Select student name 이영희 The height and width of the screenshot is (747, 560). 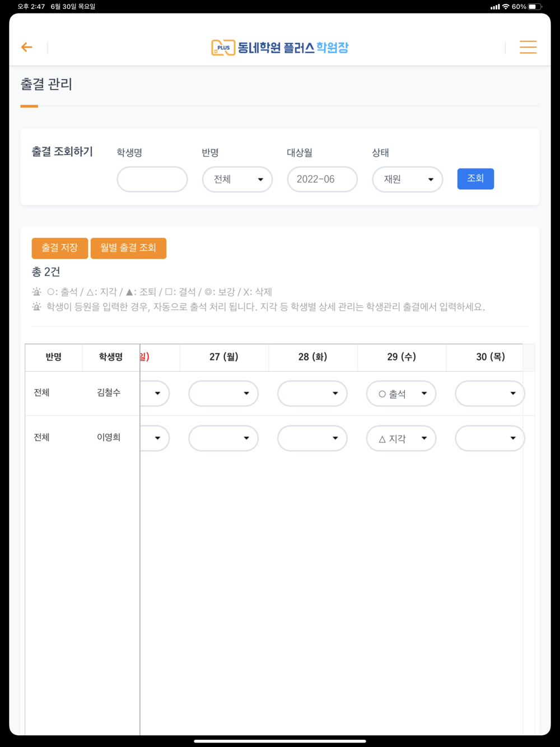[109, 437]
